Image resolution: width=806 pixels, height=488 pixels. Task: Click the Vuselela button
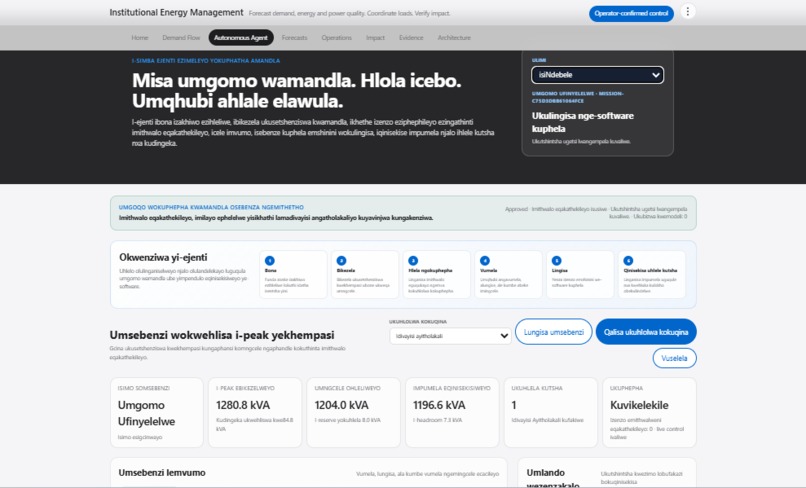click(x=674, y=358)
